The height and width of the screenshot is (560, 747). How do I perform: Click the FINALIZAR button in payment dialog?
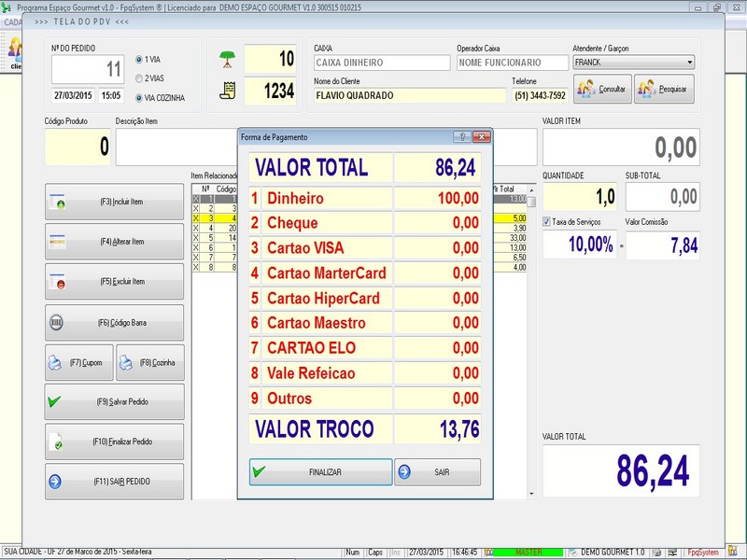[x=320, y=472]
